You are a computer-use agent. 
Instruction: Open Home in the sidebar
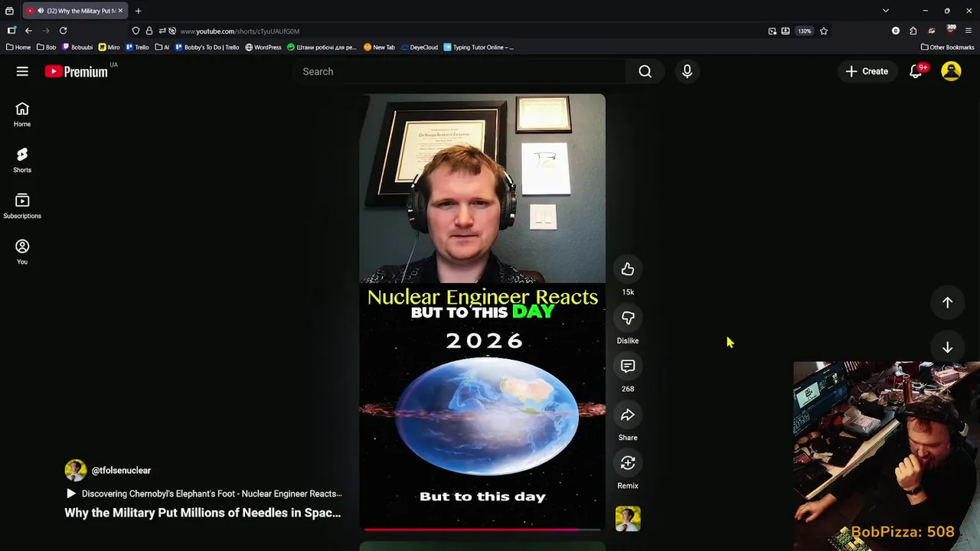(22, 115)
